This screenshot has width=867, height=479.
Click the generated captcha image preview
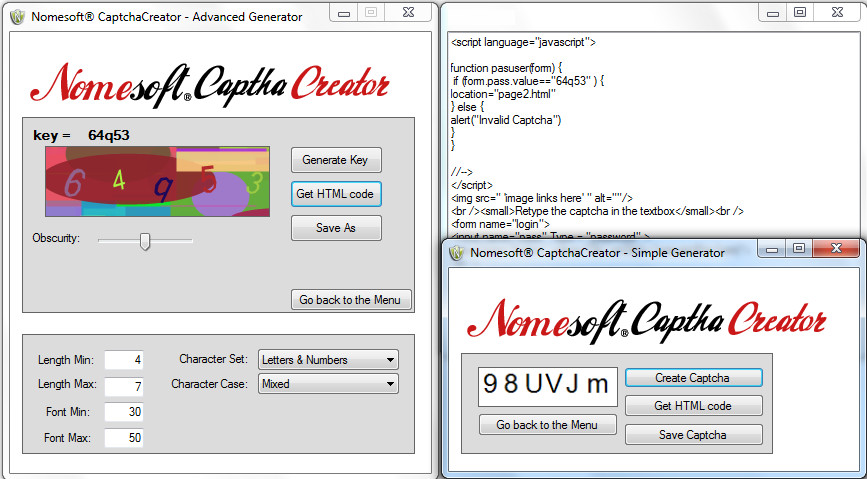coord(158,181)
